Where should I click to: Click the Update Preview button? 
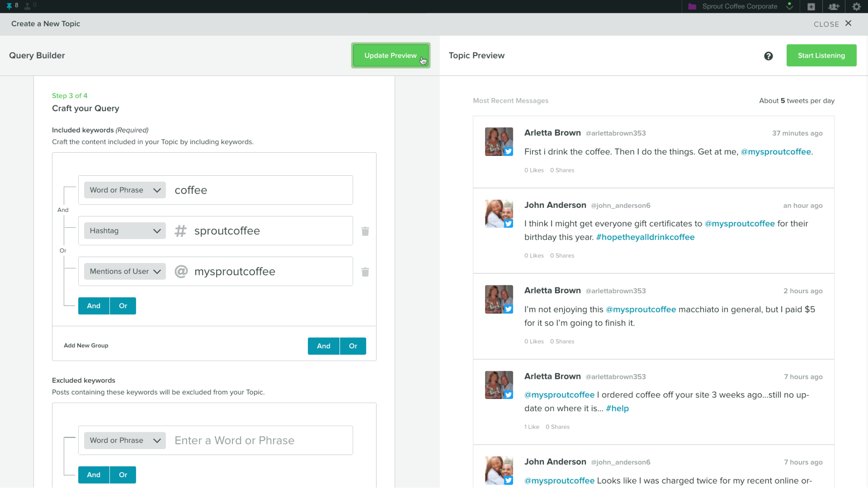point(391,56)
